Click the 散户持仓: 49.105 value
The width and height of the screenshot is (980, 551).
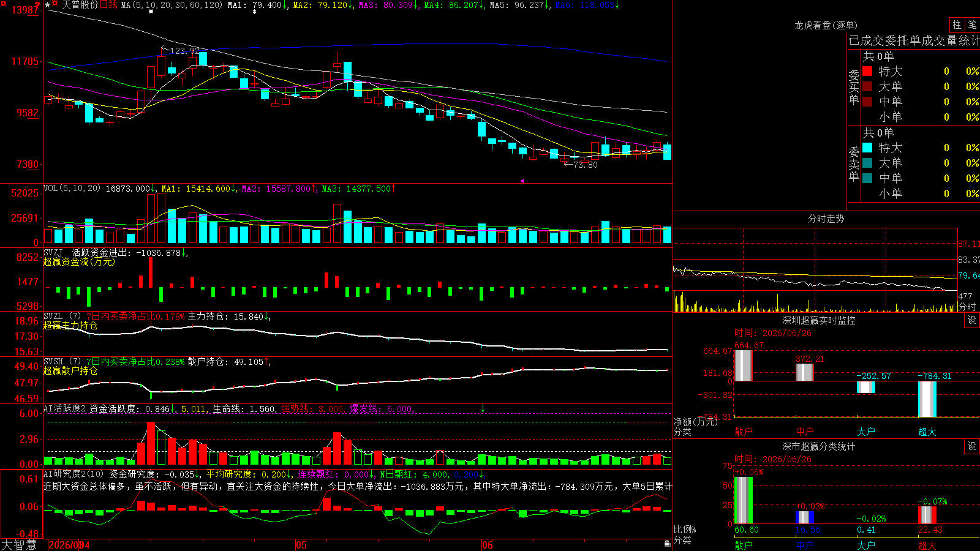(225, 362)
